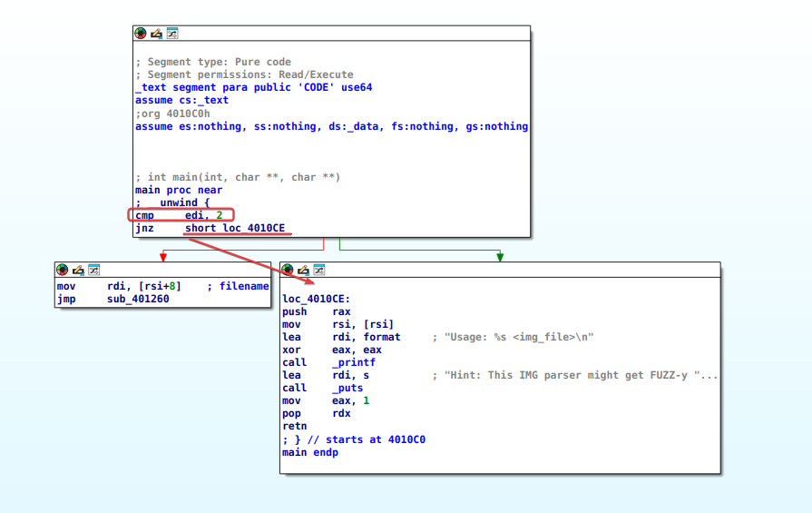The width and height of the screenshot is (812, 513).
Task: Click the '} // starts at 4010C0' comment
Action: point(354,439)
